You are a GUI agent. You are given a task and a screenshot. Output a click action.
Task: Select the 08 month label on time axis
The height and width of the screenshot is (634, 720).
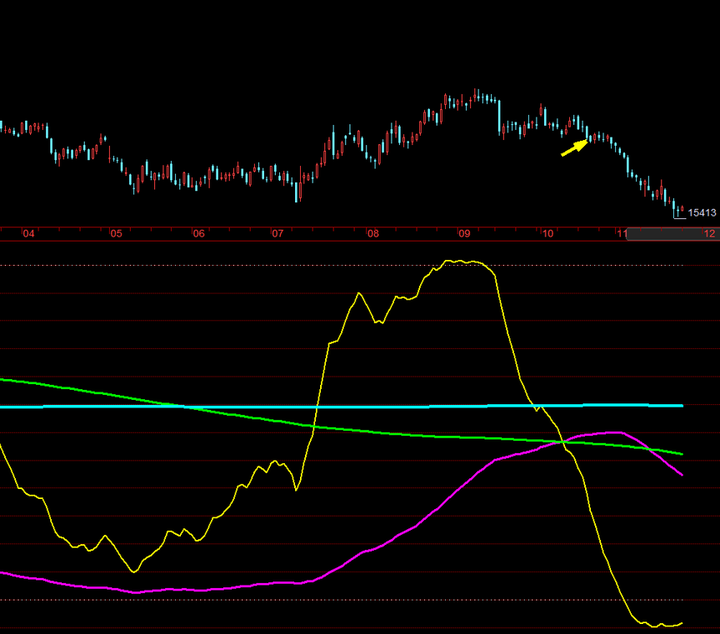[x=373, y=234]
